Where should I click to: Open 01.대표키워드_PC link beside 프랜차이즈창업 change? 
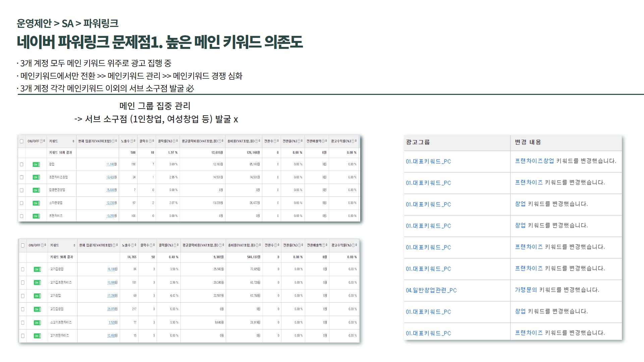pyautogui.click(x=428, y=161)
